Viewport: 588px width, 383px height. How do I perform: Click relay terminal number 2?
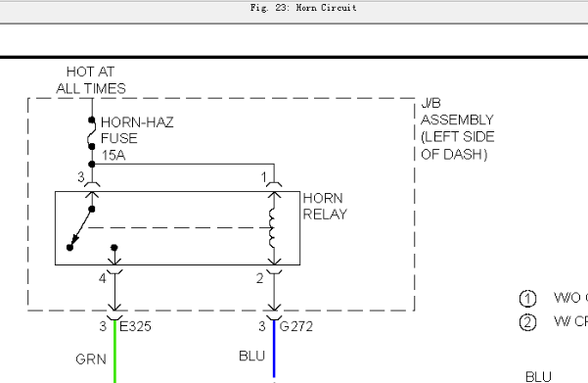click(x=260, y=278)
